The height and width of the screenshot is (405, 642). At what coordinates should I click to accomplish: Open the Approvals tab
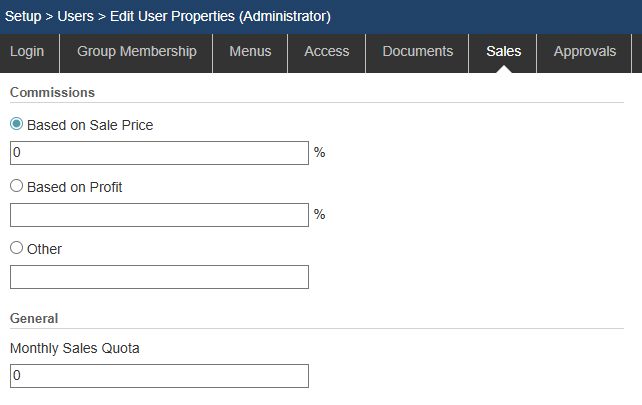(585, 51)
